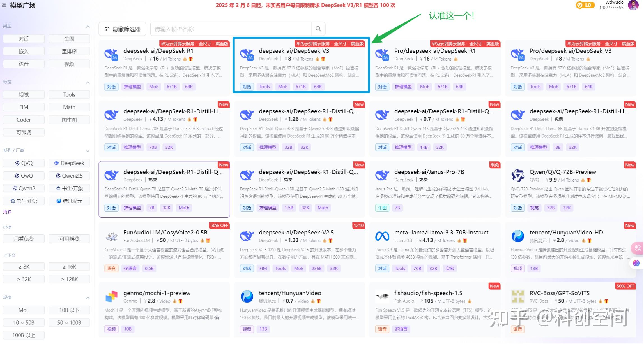The width and height of the screenshot is (644, 344).
Task: Click the 671B tag on DeepSeek-V3 card
Action: [x=300, y=87]
